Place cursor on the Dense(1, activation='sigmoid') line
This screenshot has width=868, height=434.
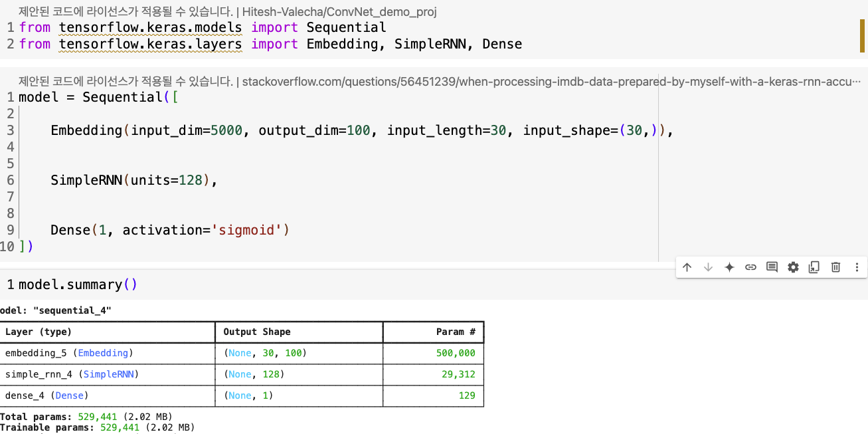(x=170, y=230)
